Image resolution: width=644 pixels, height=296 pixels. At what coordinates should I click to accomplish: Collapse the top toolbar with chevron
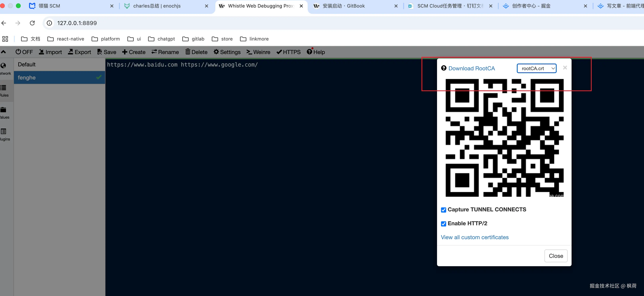[4, 52]
